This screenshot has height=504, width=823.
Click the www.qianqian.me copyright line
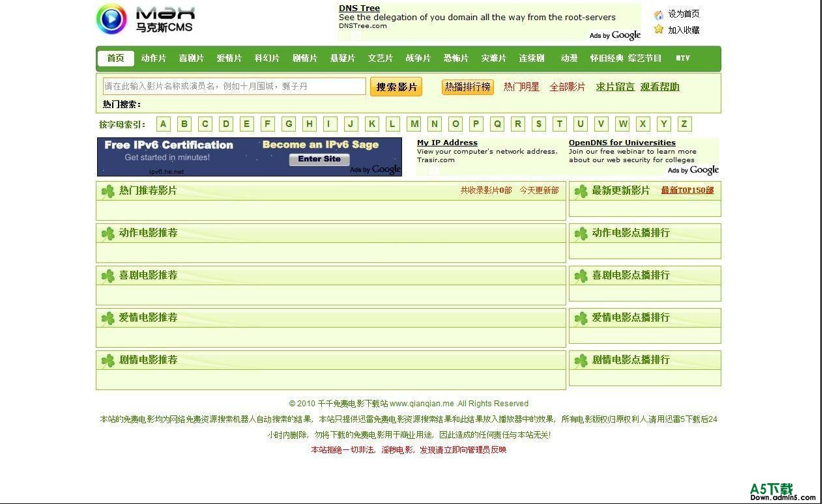pyautogui.click(x=409, y=404)
